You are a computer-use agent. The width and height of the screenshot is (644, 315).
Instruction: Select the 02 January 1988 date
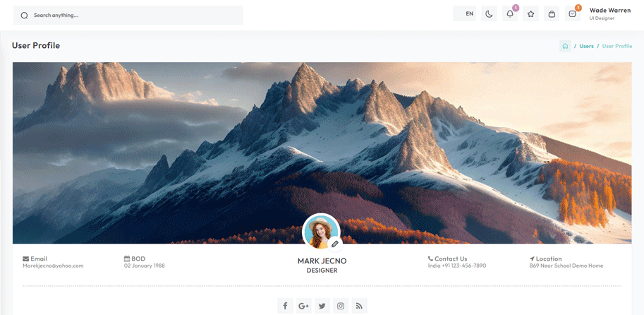pyautogui.click(x=144, y=266)
